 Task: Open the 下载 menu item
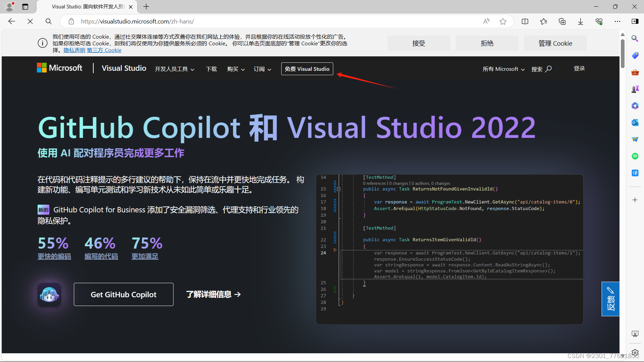211,69
